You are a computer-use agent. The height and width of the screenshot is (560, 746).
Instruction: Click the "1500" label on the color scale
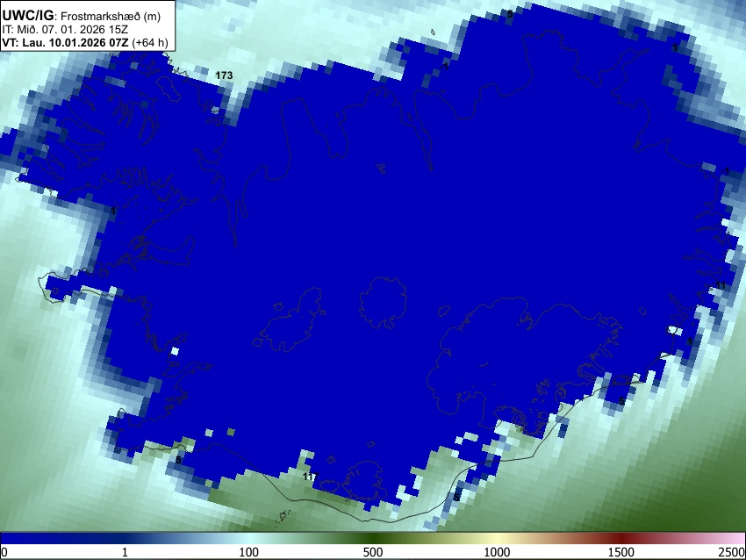tap(620, 552)
